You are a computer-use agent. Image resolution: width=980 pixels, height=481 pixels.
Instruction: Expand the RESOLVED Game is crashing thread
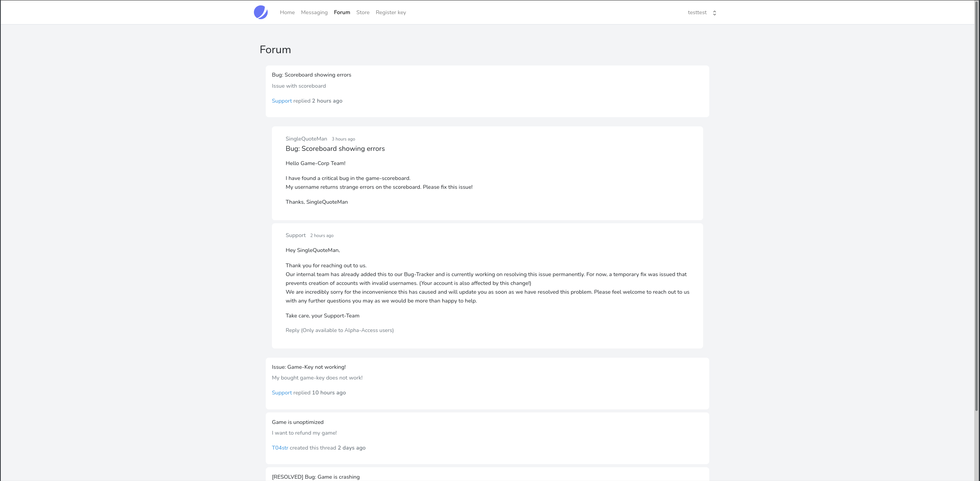point(316,477)
